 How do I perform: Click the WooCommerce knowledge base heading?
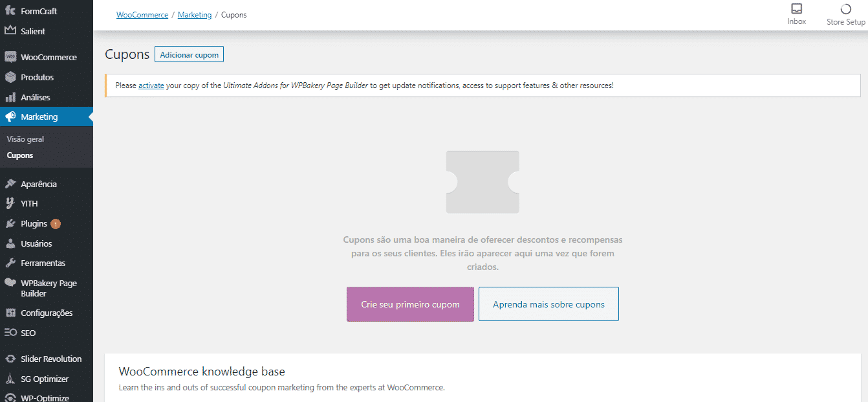click(x=202, y=372)
